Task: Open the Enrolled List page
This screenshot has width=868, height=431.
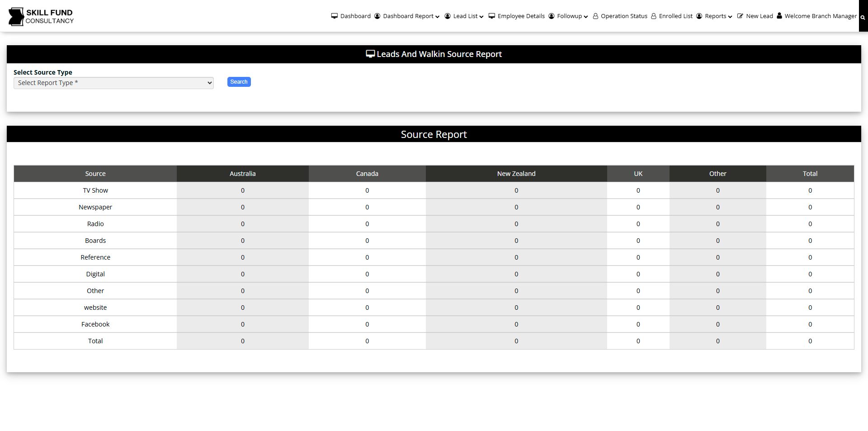Action: [x=675, y=16]
